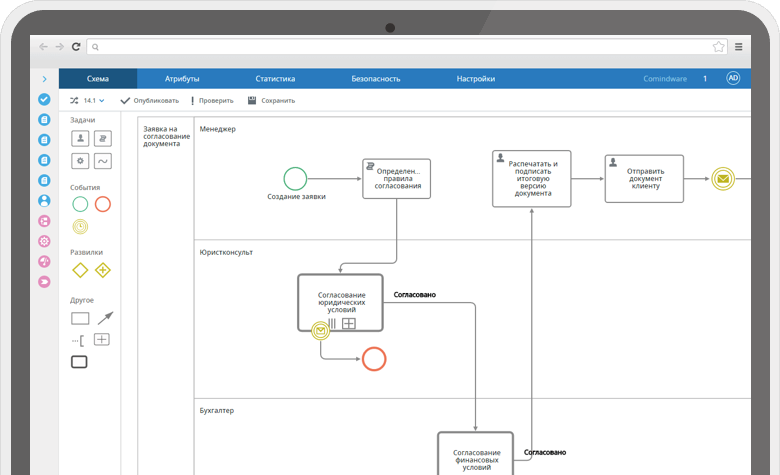Choose the empty diamond gateway in Развилки

click(x=81, y=270)
